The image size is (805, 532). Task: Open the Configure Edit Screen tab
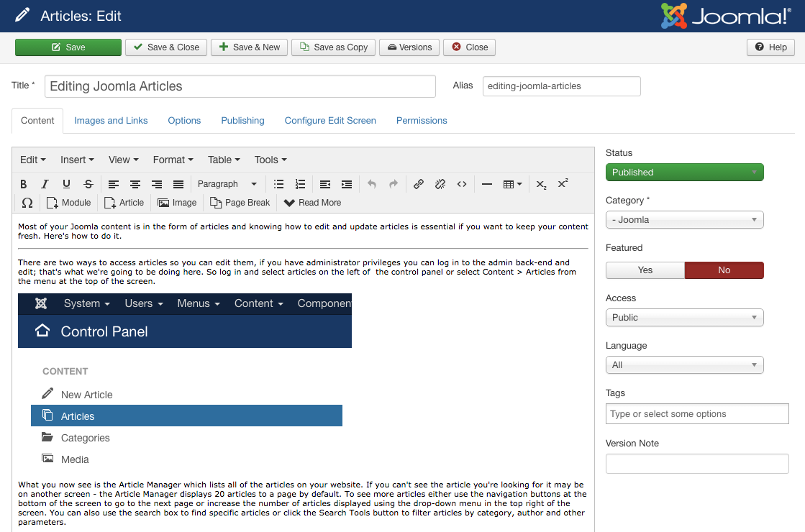point(330,121)
